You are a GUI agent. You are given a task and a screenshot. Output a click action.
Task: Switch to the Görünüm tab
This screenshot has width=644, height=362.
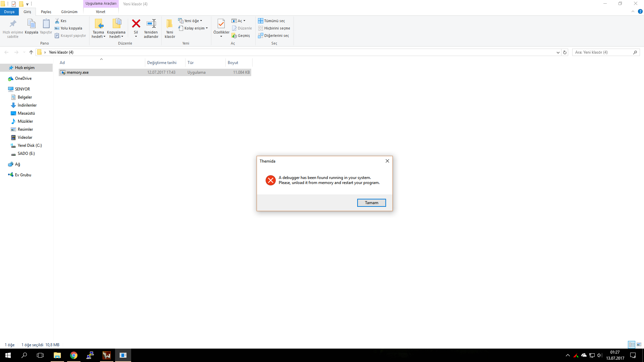point(69,12)
